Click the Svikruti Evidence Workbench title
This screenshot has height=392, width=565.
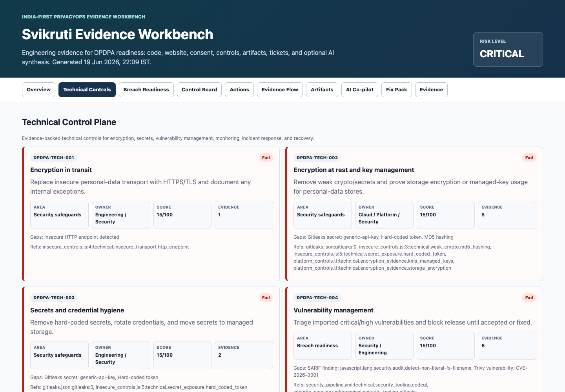point(118,34)
